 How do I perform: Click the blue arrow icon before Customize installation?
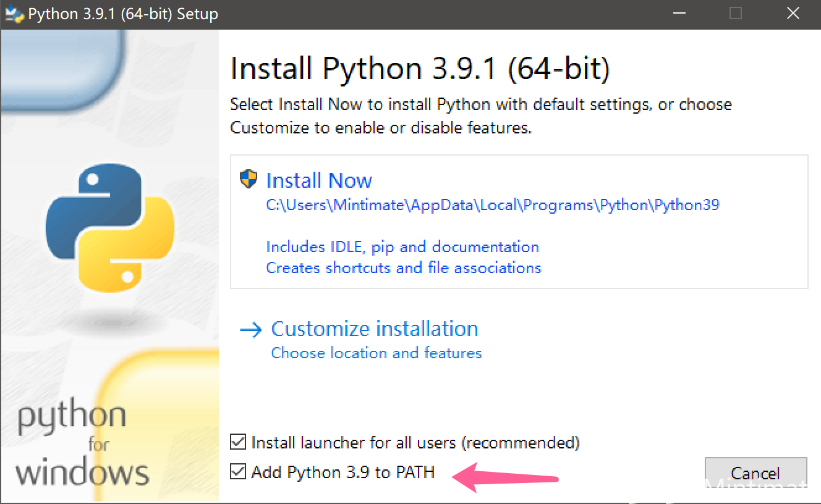(250, 330)
